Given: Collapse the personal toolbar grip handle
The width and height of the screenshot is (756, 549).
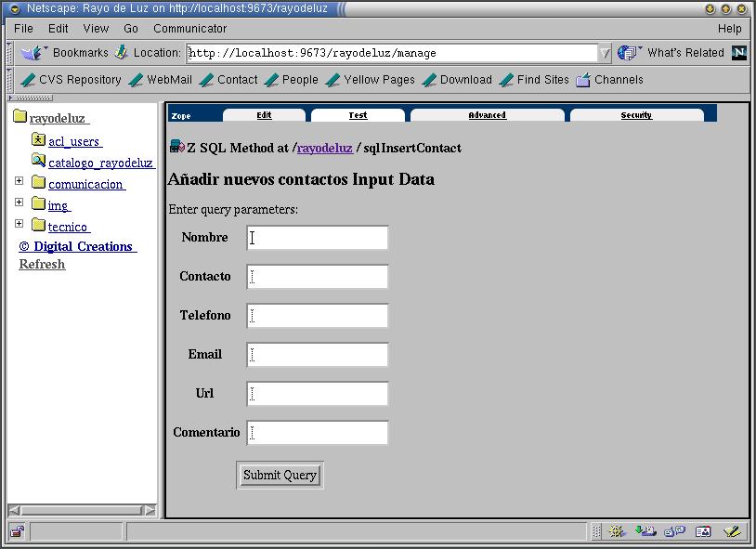Looking at the screenshot, I should point(9,80).
